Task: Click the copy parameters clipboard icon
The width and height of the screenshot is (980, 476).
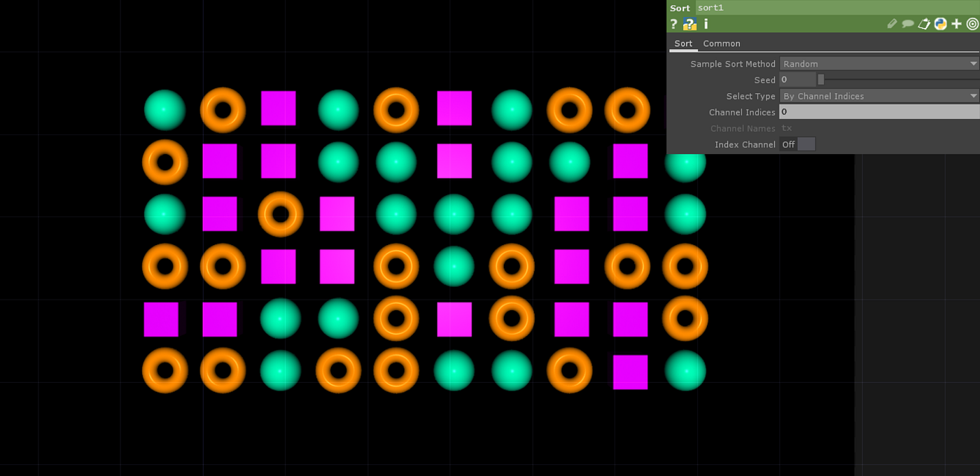Action: (x=924, y=24)
